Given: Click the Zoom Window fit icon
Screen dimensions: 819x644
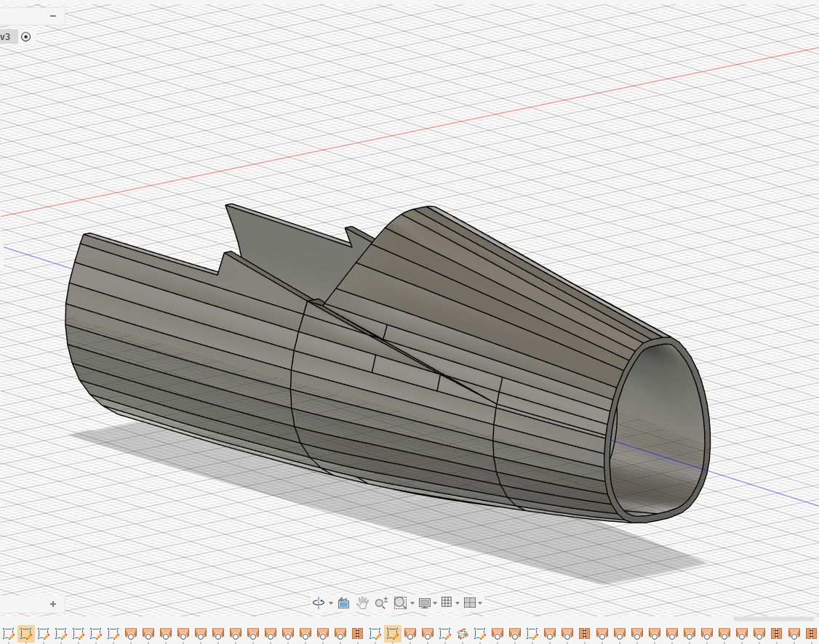Looking at the screenshot, I should click(400, 603).
